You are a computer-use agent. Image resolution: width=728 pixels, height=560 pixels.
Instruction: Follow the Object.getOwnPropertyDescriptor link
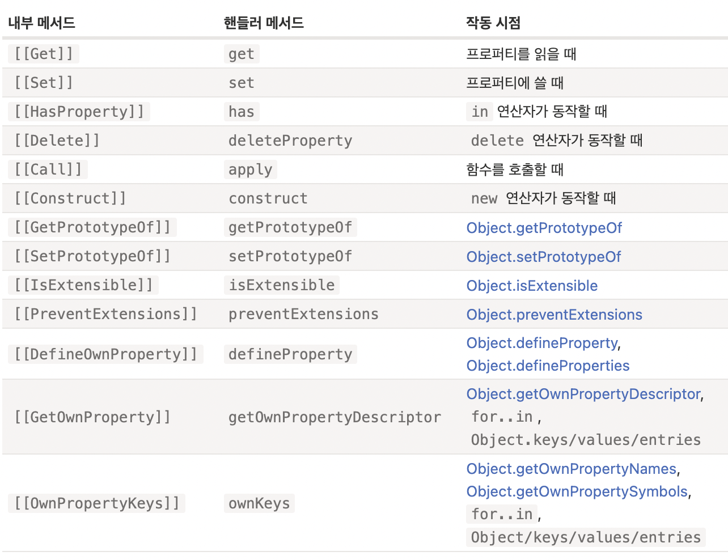click(583, 394)
